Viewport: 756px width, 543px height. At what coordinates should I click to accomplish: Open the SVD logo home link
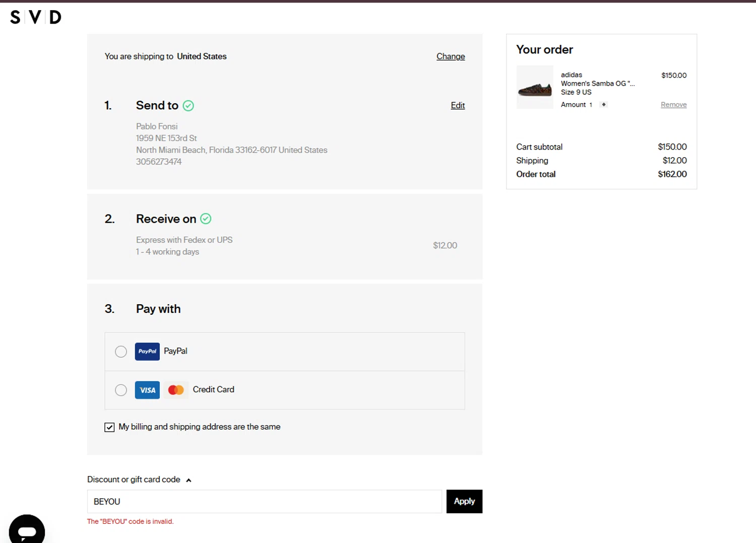(36, 17)
